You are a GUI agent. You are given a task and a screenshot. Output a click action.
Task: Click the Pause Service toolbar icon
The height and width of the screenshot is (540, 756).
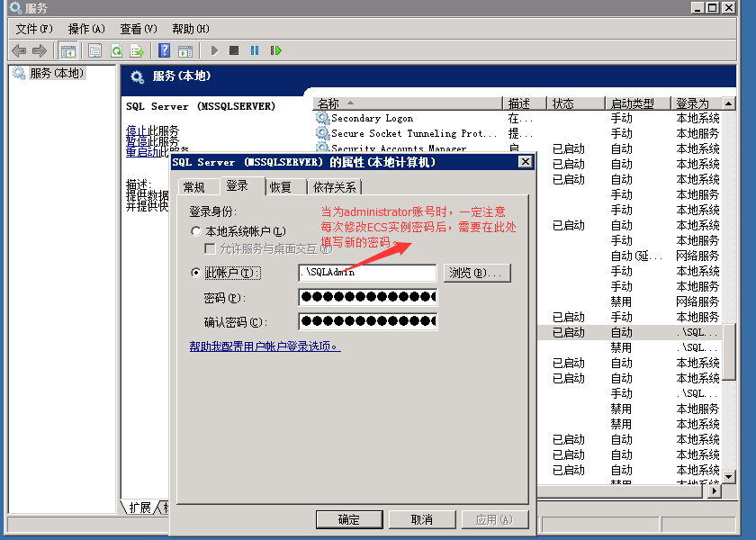click(255, 50)
